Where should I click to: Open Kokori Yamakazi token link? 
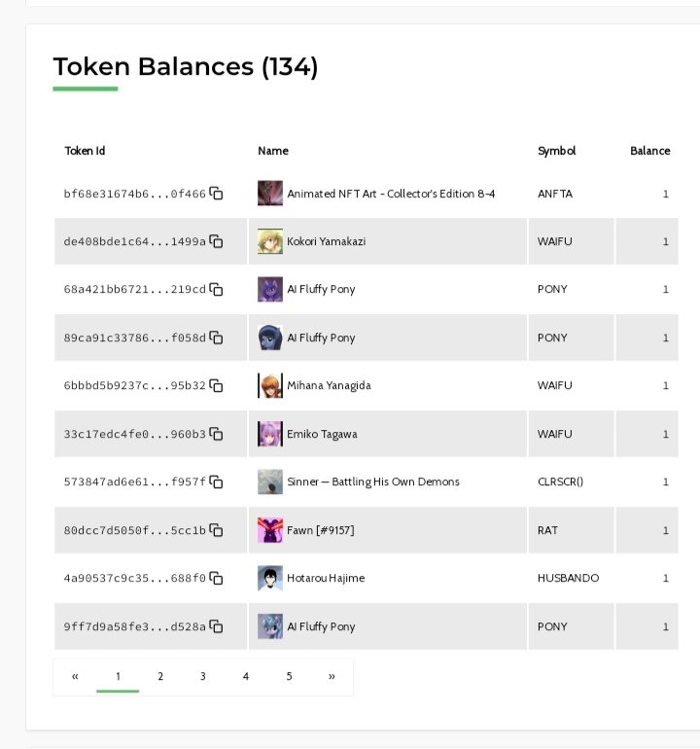click(326, 241)
